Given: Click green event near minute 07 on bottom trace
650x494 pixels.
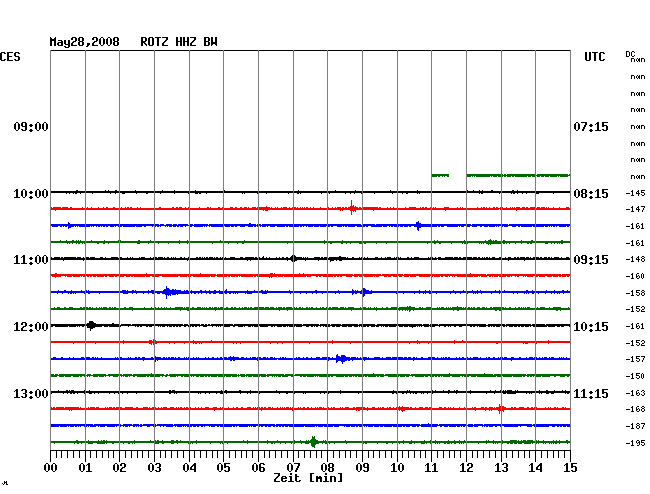Looking at the screenshot, I should coord(314,442).
